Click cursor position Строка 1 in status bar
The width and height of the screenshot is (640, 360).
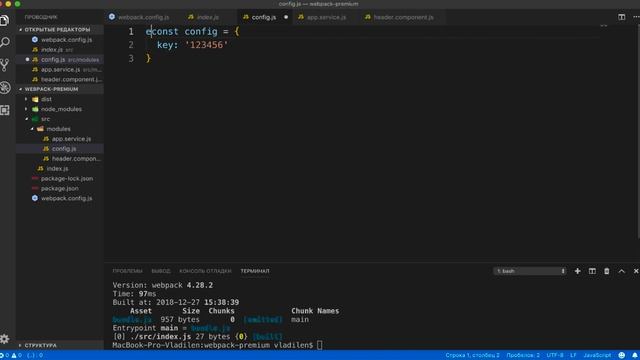point(472,355)
